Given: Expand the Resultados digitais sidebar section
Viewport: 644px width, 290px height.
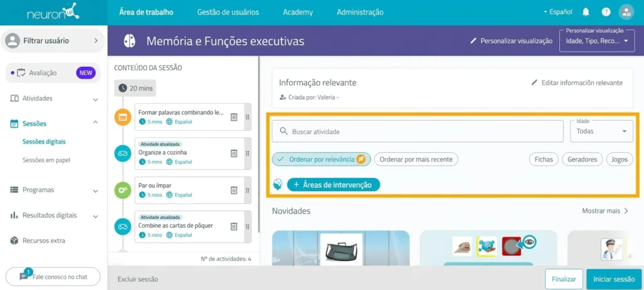Looking at the screenshot, I should pyautogui.click(x=96, y=216).
